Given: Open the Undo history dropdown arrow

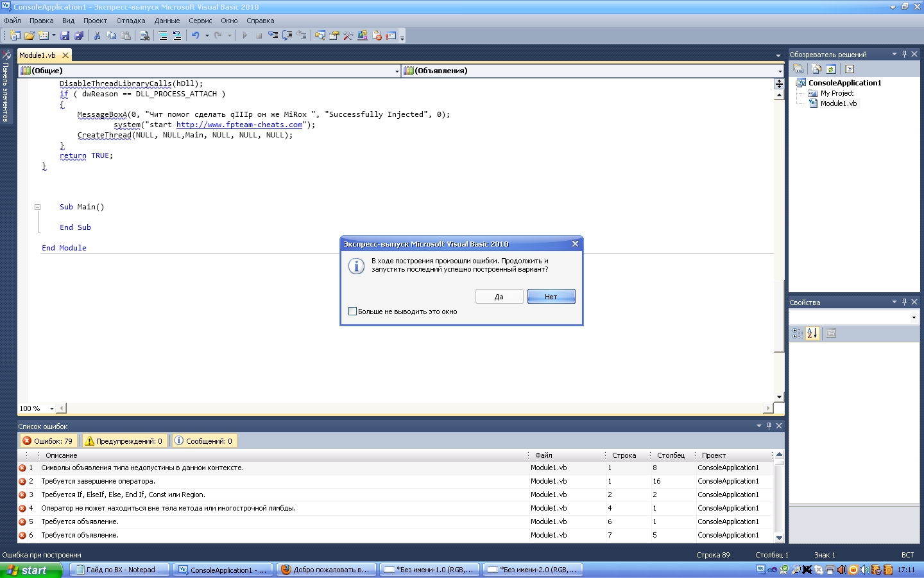Looking at the screenshot, I should [x=207, y=36].
